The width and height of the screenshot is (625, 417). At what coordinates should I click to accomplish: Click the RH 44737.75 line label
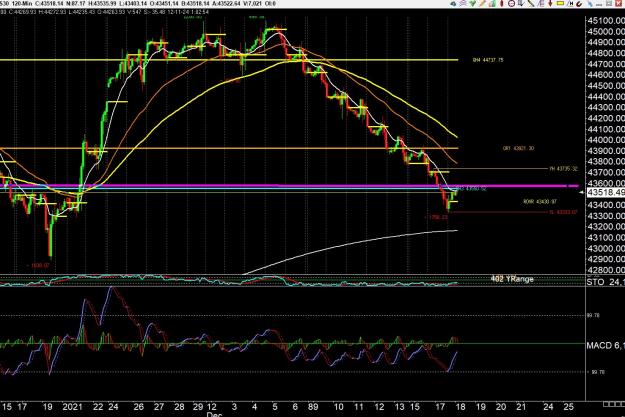click(x=488, y=60)
